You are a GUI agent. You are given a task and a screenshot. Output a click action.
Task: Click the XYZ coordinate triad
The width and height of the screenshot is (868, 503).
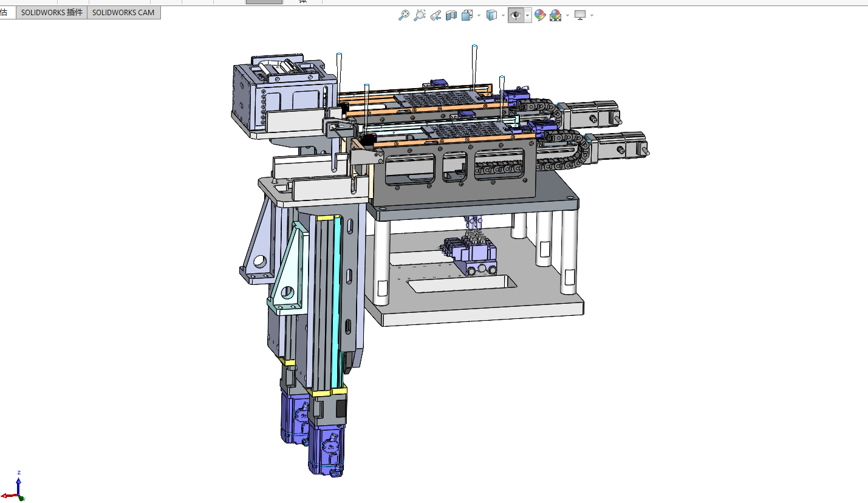pyautogui.click(x=14, y=485)
